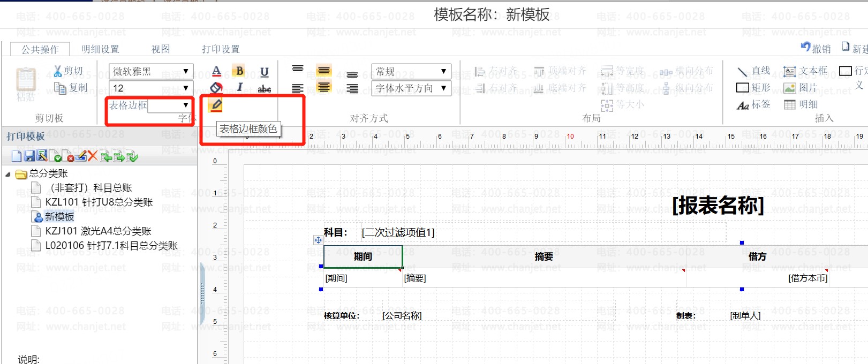868x364 pixels.
Task: Click the 底端对齐 layout icon
Action: (539, 88)
